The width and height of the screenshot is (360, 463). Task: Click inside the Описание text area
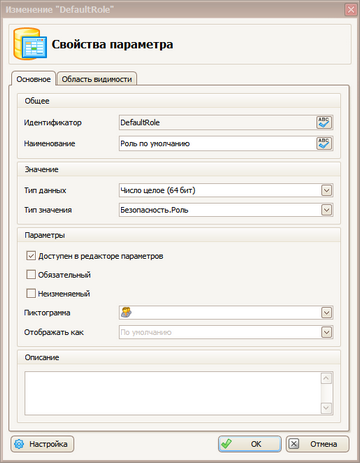[x=172, y=393]
